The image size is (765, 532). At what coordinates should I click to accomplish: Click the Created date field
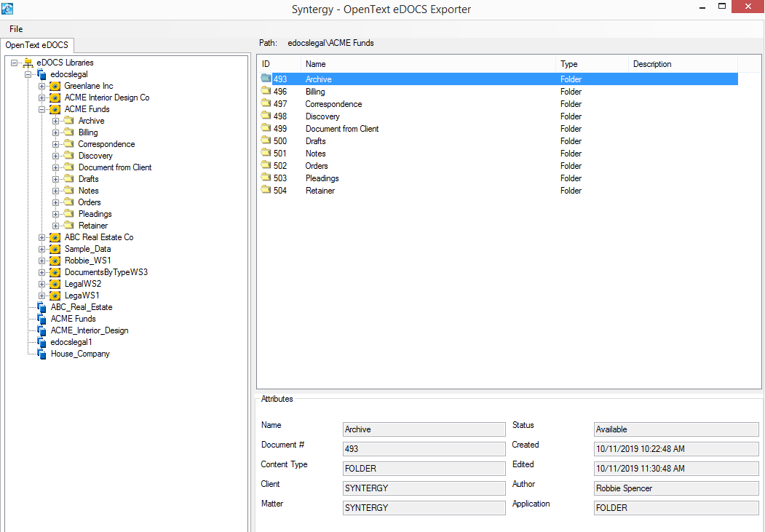676,449
